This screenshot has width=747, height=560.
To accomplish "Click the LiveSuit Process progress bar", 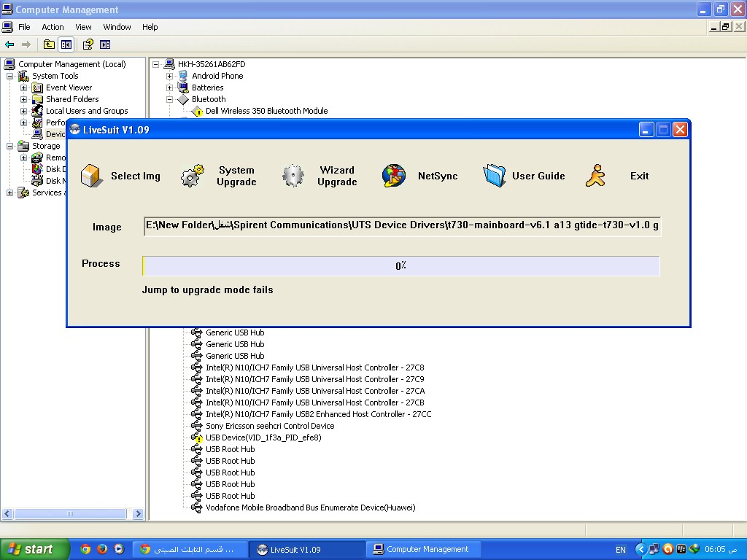I will [401, 265].
